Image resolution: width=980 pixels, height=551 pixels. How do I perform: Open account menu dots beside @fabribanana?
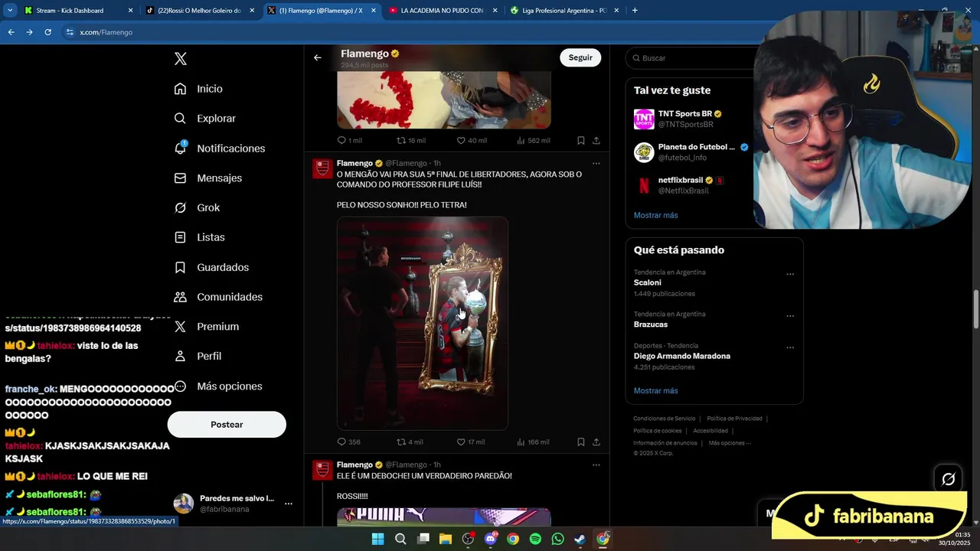pos(289,504)
